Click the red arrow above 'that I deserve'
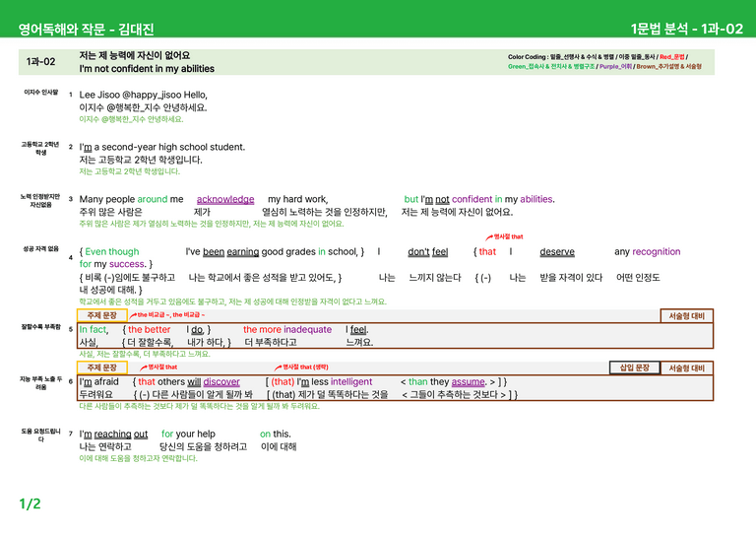 pos(489,236)
